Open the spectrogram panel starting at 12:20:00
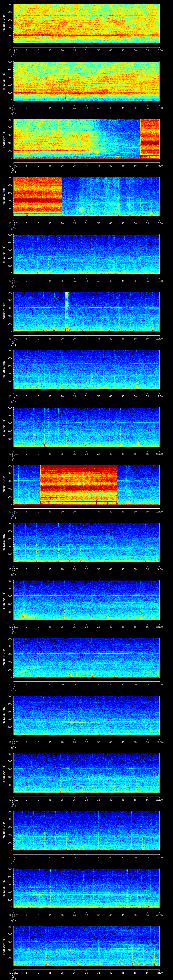 pos(86,369)
